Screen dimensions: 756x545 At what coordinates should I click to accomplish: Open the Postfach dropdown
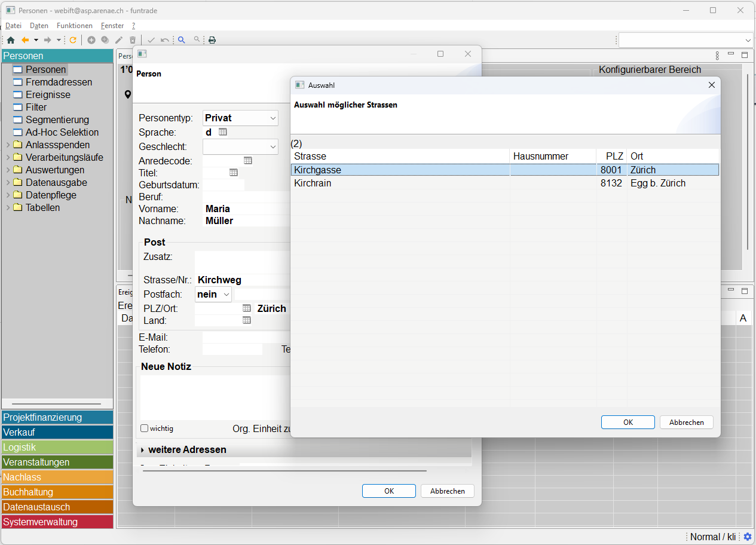[213, 295]
